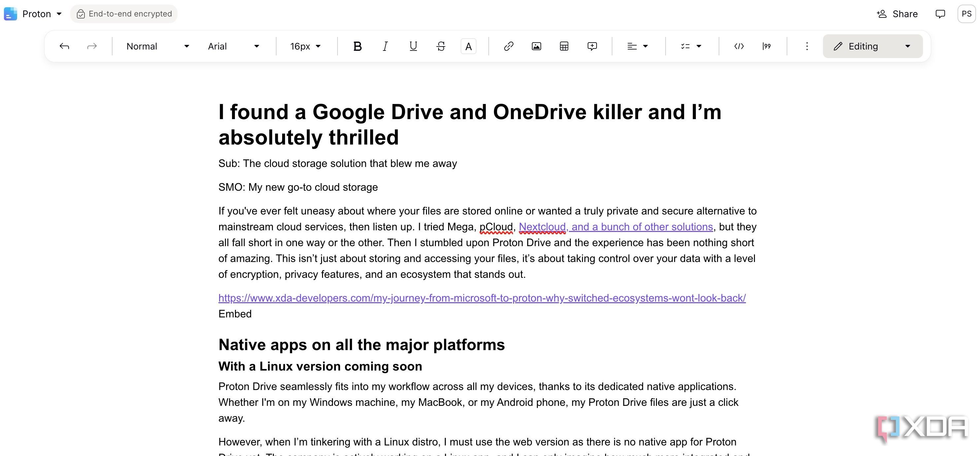Click the misspelled word pCloud
The height and width of the screenshot is (456, 980).
pos(496,227)
